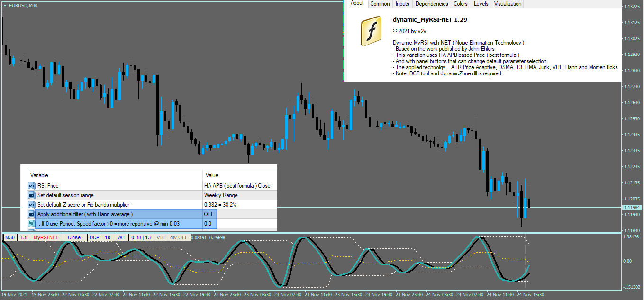
Task: Click the 0.38 | 13 panel button
Action: click(141, 237)
